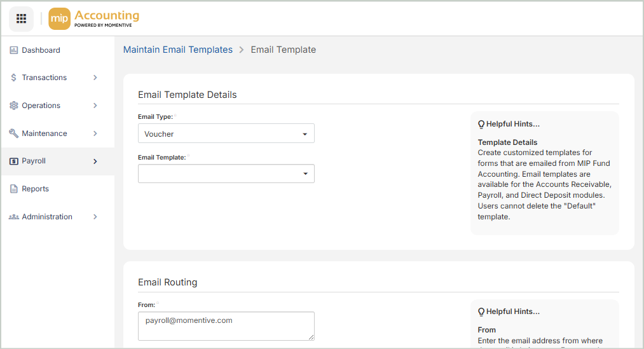Expand the Maintenance submenu chevron
The width and height of the screenshot is (644, 349).
(95, 133)
